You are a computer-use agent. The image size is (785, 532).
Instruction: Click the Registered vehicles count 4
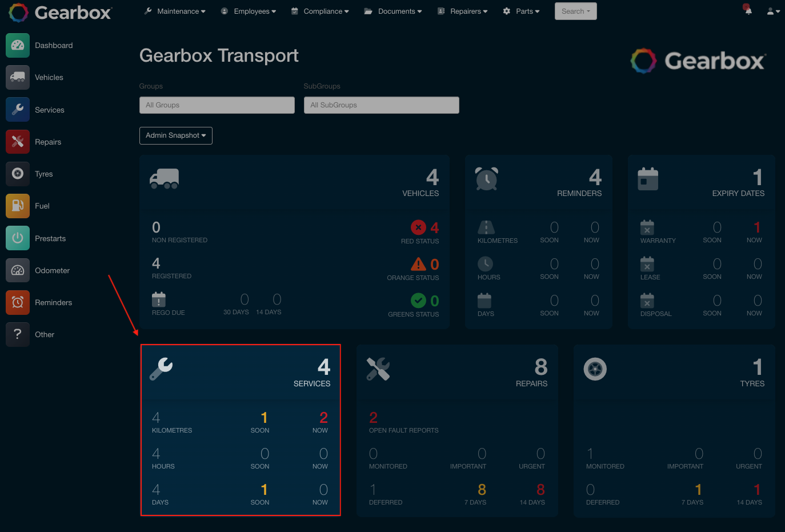click(x=156, y=263)
